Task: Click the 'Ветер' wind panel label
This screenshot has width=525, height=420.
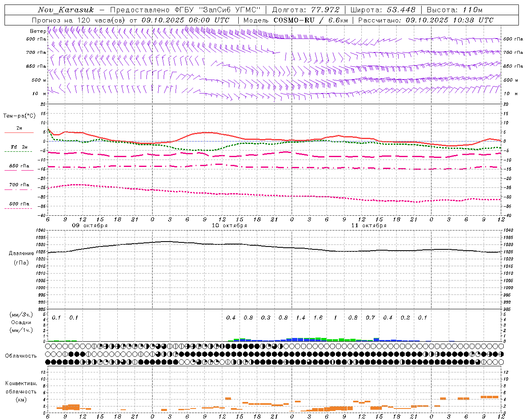Action: pos(38,31)
